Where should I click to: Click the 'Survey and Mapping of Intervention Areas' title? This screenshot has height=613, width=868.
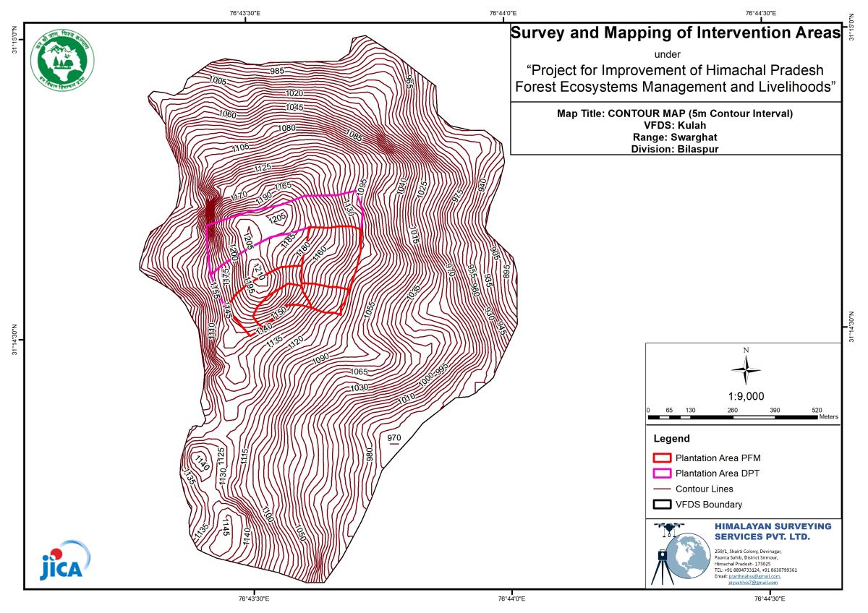coord(676,33)
